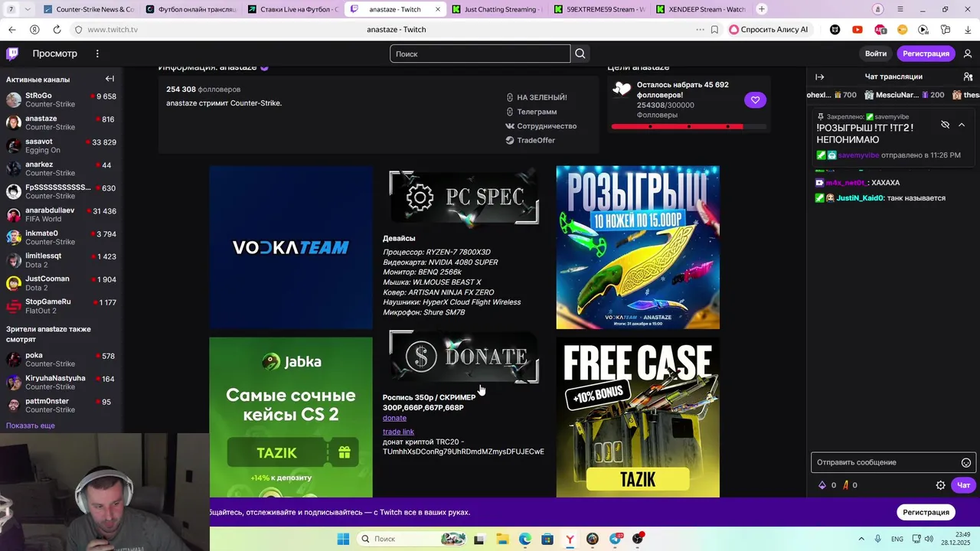The width and height of the screenshot is (980, 551).
Task: Open the page actions three dots
Action: click(x=700, y=30)
